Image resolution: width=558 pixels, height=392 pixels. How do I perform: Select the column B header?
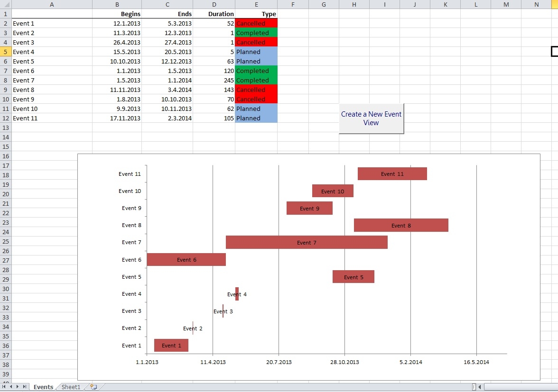click(x=117, y=4)
